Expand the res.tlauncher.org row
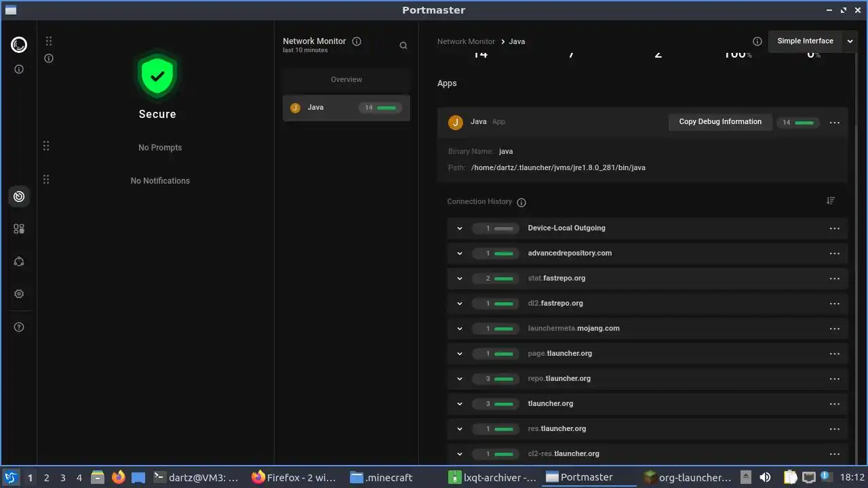The height and width of the screenshot is (488, 868). click(x=459, y=429)
